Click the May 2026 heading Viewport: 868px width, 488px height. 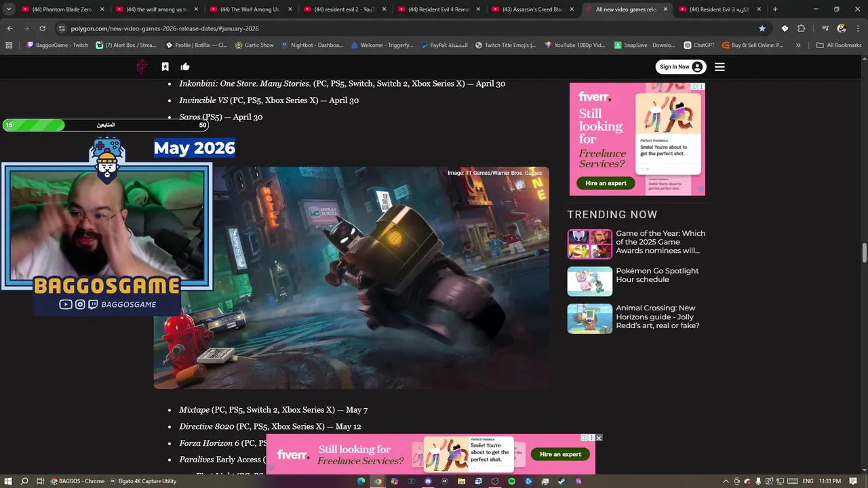point(195,148)
